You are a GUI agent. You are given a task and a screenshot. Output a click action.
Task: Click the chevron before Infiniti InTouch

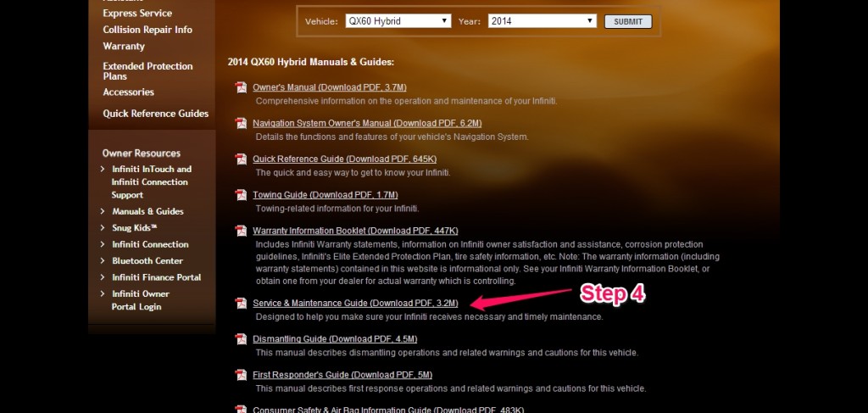click(103, 169)
